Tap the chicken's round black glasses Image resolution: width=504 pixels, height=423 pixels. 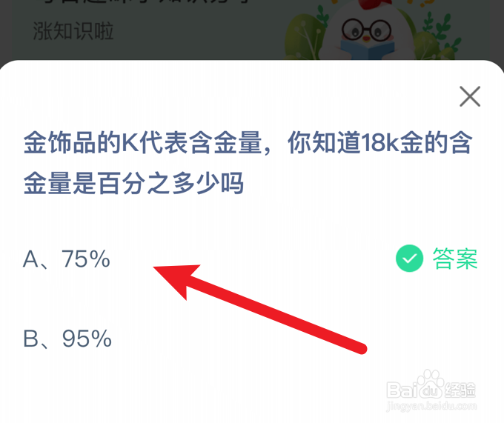pyautogui.click(x=366, y=30)
